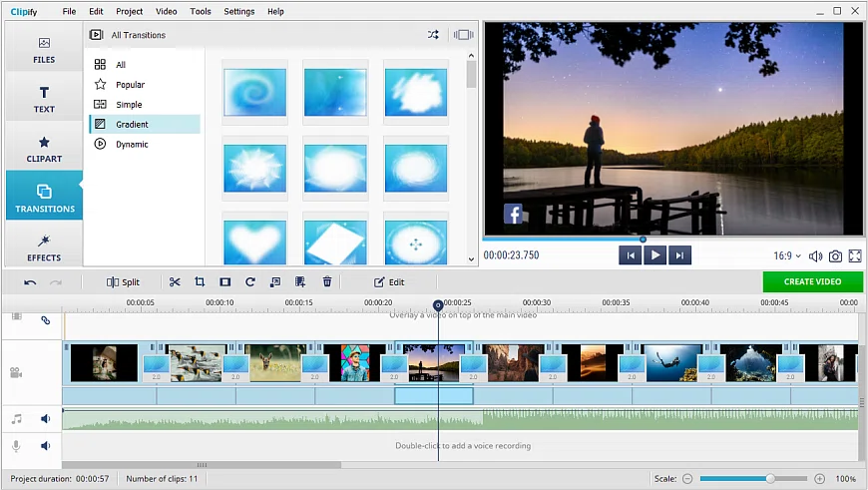Click the picture-in-picture resize icon

(275, 282)
